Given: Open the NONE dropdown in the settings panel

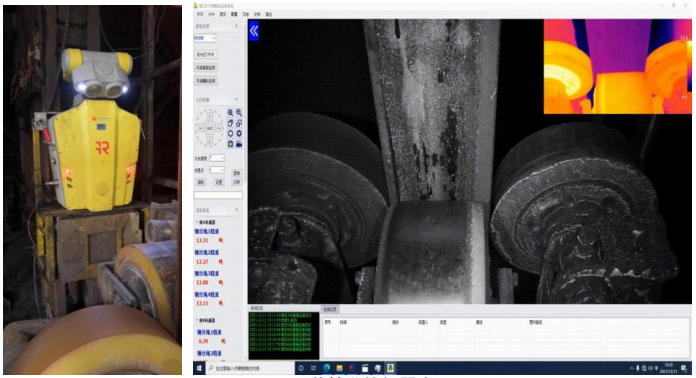Looking at the screenshot, I should pos(205,38).
